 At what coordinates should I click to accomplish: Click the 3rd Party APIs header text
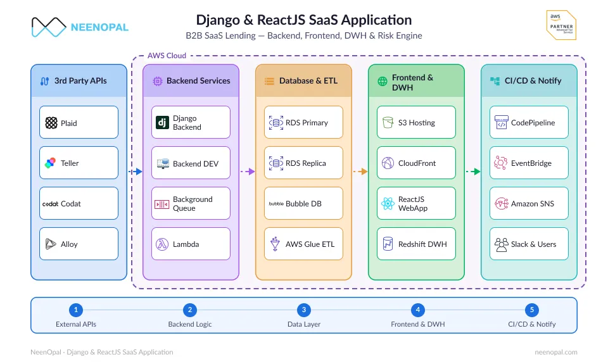point(80,80)
